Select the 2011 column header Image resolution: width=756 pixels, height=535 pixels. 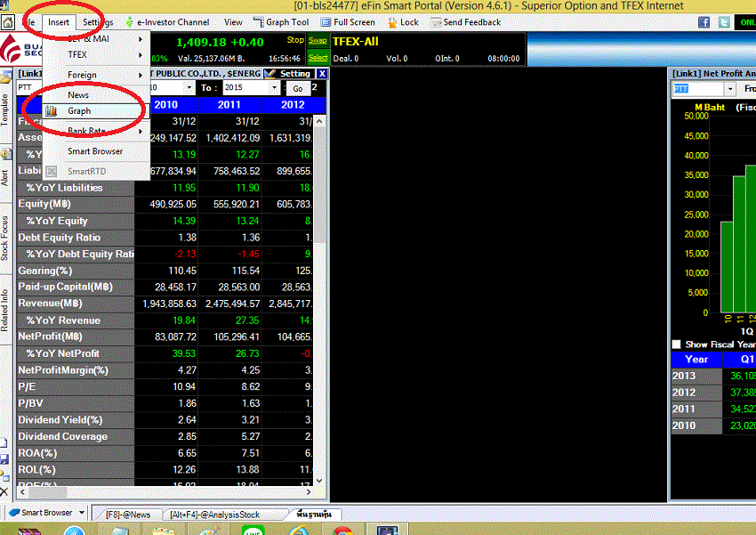pyautogui.click(x=229, y=105)
